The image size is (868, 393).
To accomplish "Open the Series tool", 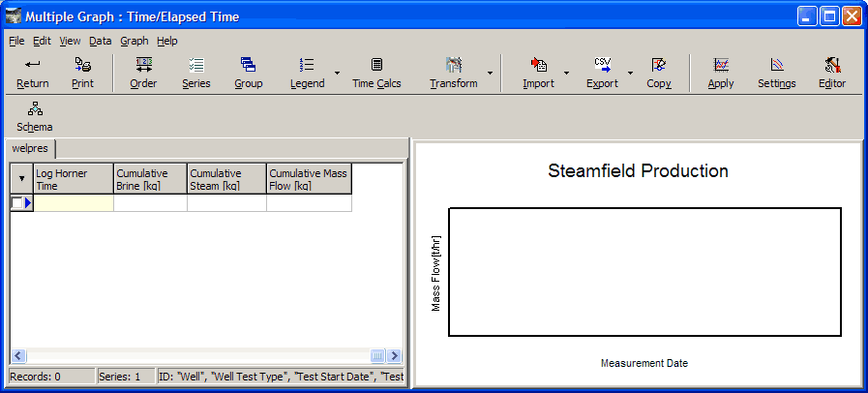I will (196, 65).
